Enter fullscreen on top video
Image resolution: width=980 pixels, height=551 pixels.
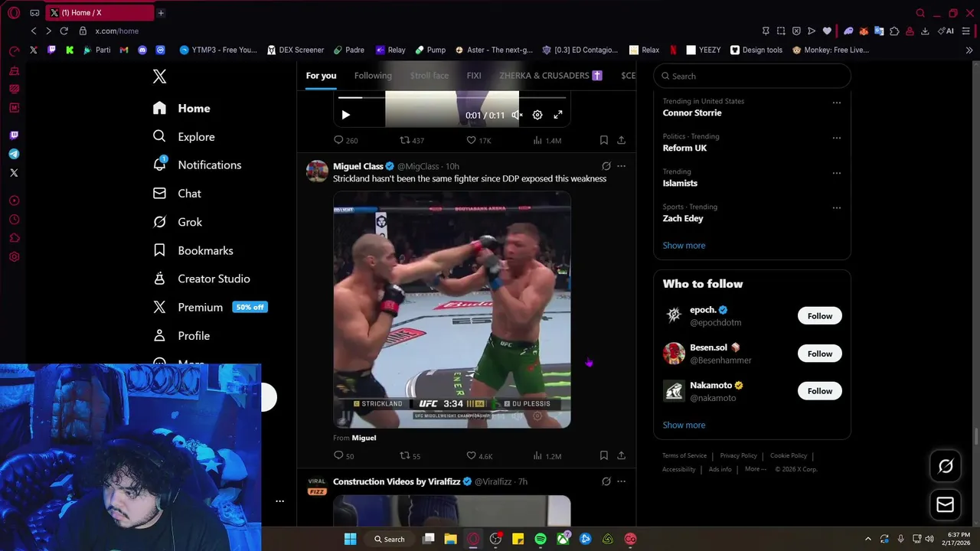558,115
